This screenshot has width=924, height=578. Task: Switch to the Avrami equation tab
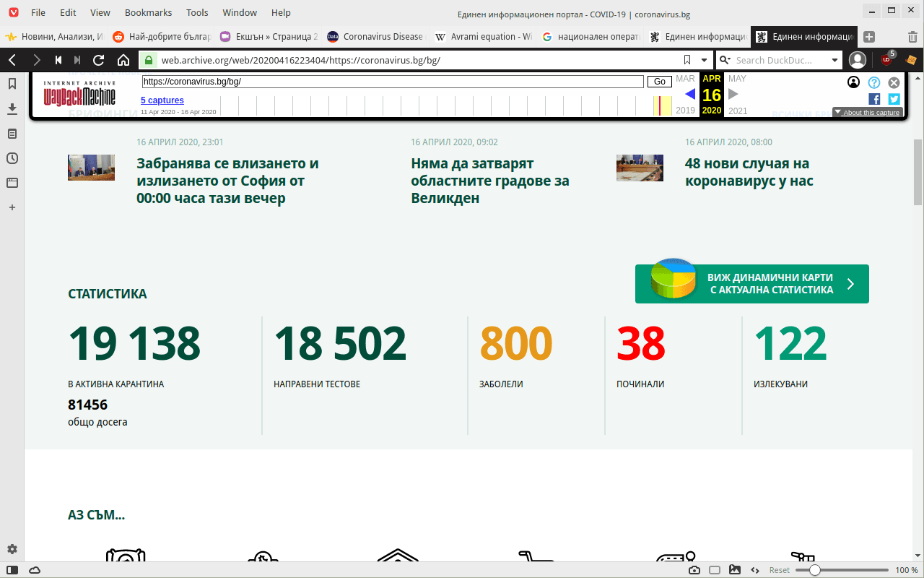coord(481,37)
